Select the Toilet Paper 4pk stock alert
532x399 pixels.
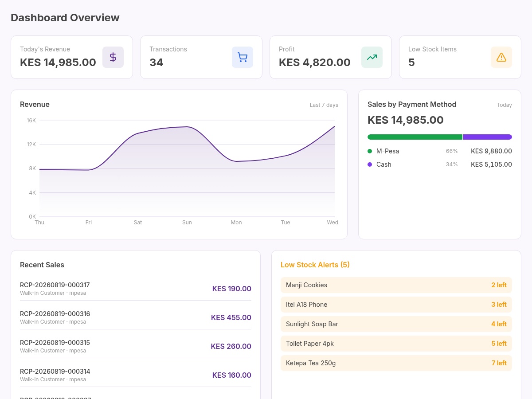click(396, 344)
